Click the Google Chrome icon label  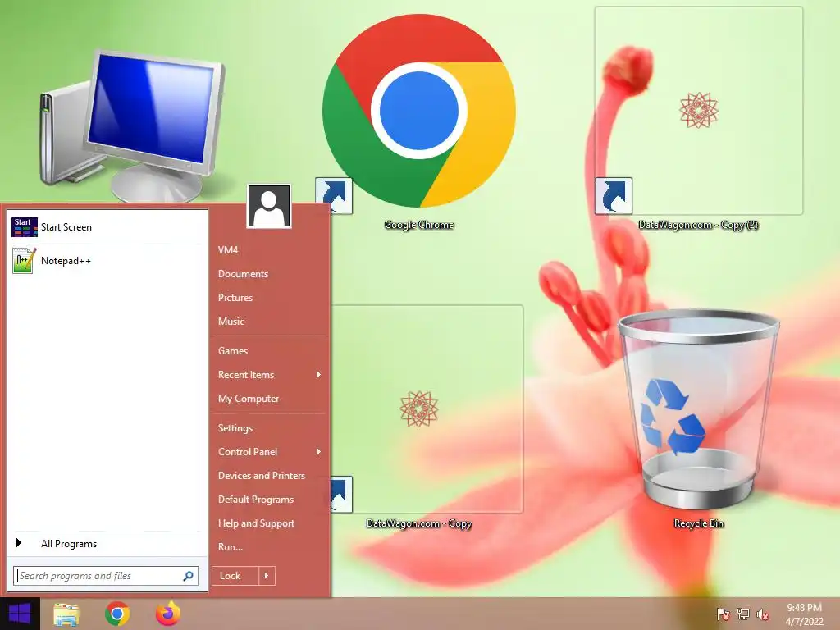pos(419,225)
